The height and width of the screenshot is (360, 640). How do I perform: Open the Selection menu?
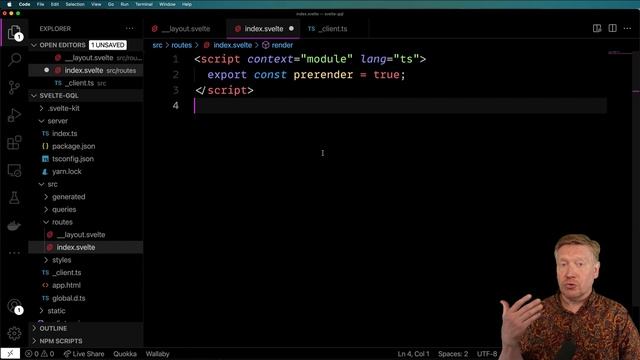tap(75, 4)
